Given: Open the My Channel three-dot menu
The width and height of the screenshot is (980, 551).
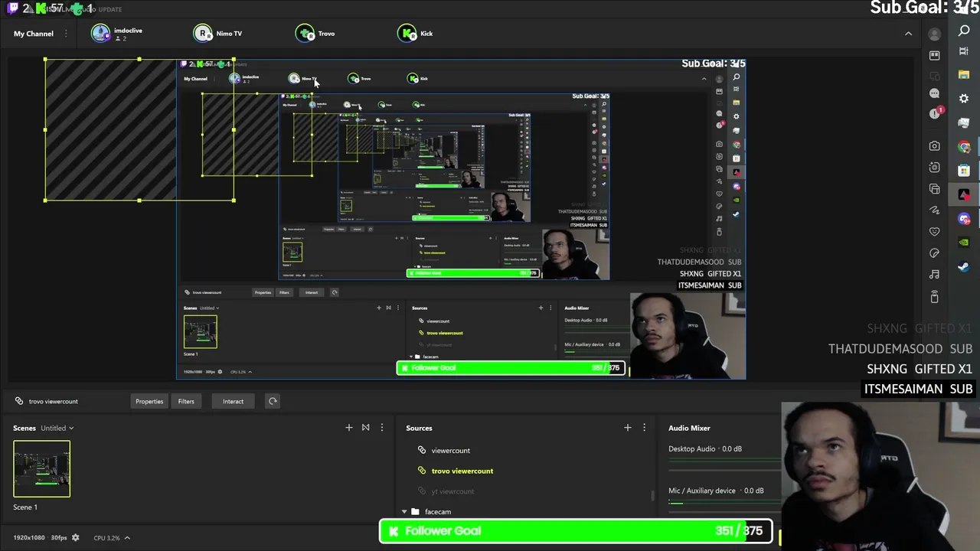Looking at the screenshot, I should (x=66, y=34).
